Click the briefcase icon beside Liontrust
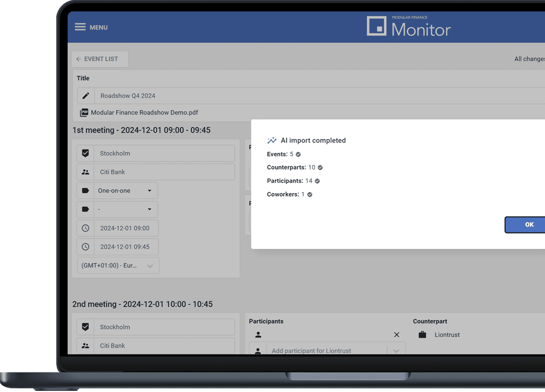545x392 pixels. click(422, 335)
